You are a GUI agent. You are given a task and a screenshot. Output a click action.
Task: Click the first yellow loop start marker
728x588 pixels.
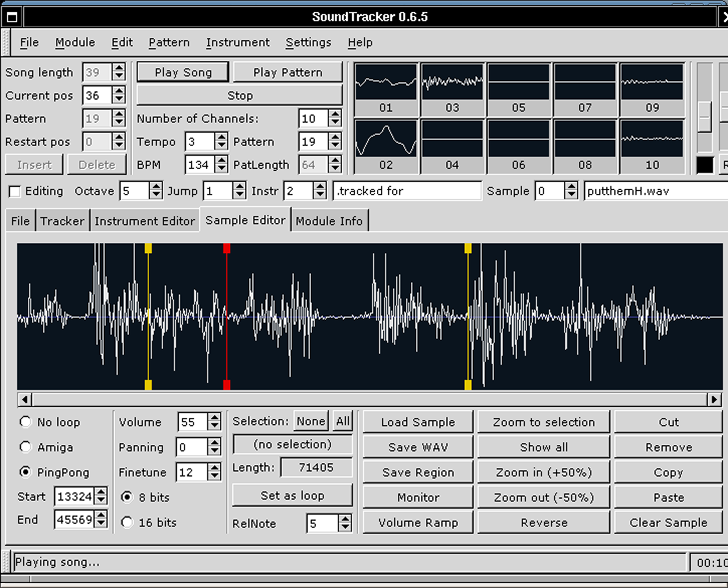click(x=148, y=317)
